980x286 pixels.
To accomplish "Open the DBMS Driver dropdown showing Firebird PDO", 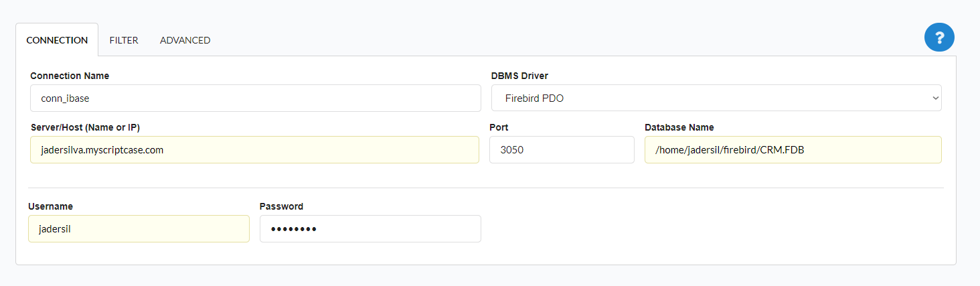I will (716, 98).
